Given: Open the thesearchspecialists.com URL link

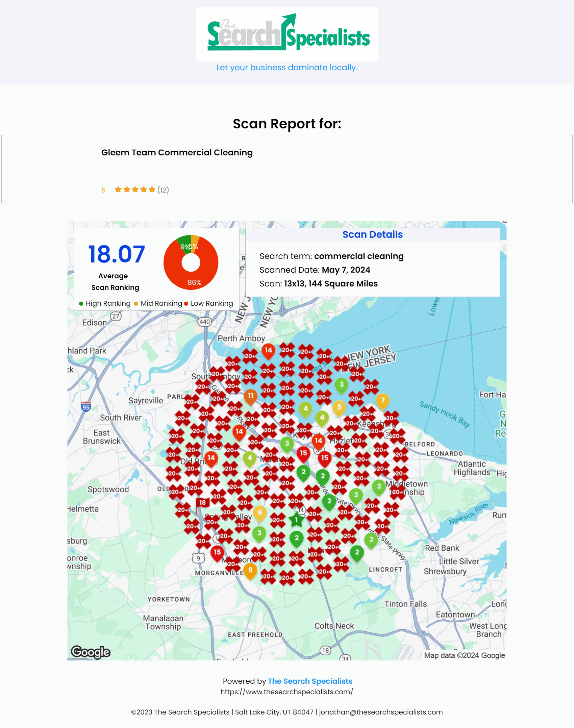Looking at the screenshot, I should 287,692.
